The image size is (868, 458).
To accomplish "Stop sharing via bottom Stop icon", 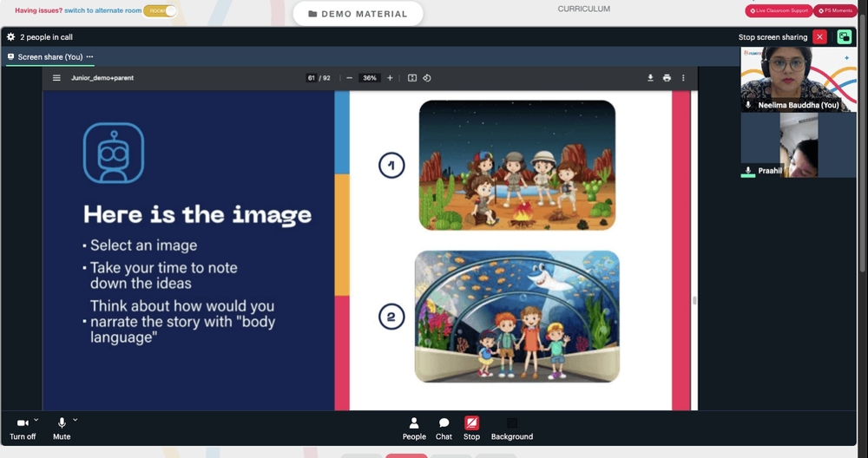I will coord(471,423).
